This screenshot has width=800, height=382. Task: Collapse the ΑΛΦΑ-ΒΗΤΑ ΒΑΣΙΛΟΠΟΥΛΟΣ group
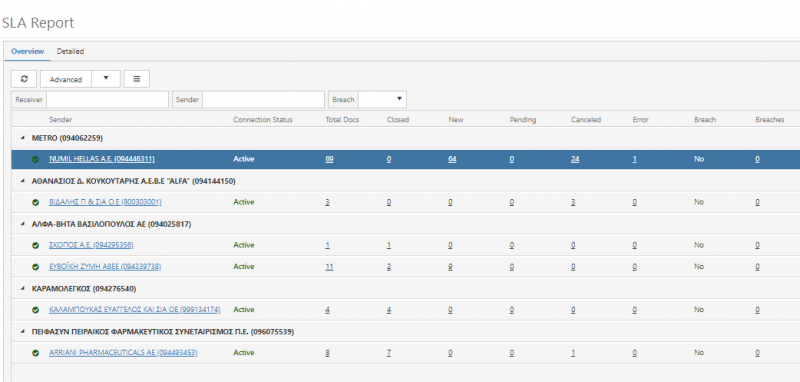[22, 224]
